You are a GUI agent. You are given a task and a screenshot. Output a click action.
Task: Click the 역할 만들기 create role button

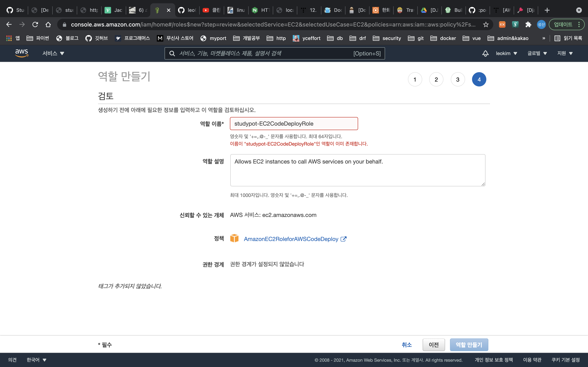[469, 345]
